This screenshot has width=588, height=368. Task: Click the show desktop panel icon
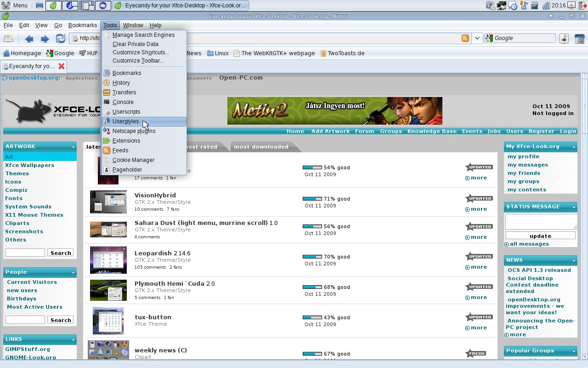(x=40, y=6)
